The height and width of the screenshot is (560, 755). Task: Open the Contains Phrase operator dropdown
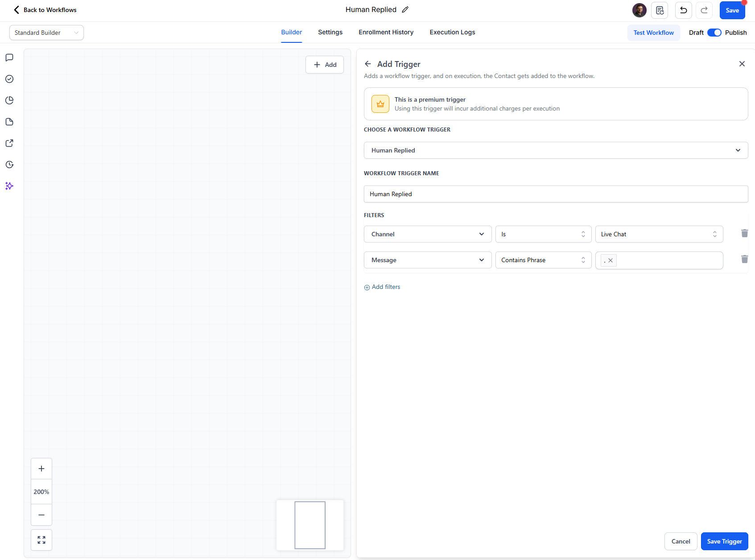(x=543, y=260)
